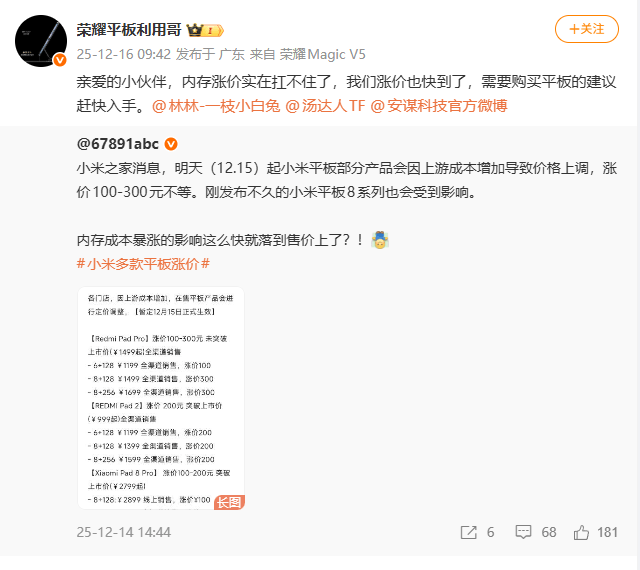Screen dimensions: 640x570
Task: Open the 荣耀平板利用哥 profile avatar
Action: pos(41,41)
